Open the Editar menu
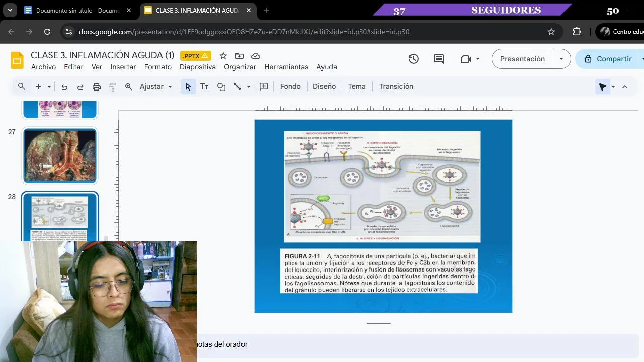This screenshot has height=362, width=644. [73, 67]
